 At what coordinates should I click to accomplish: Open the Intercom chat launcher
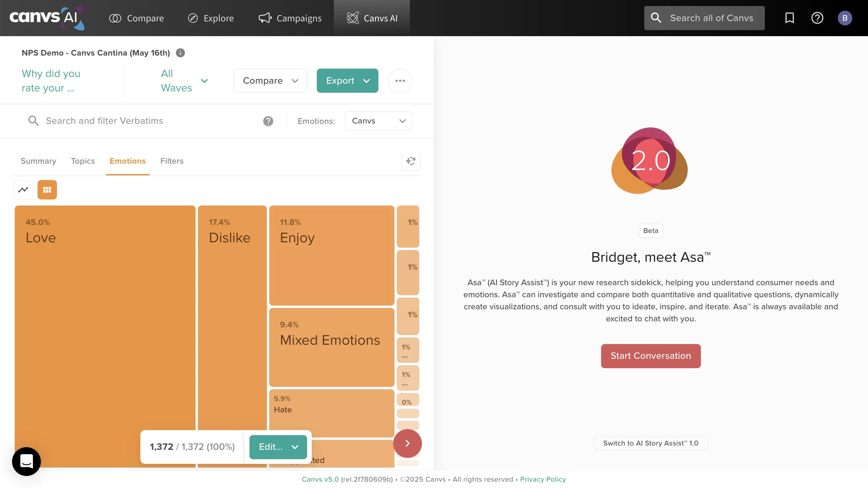(x=26, y=462)
